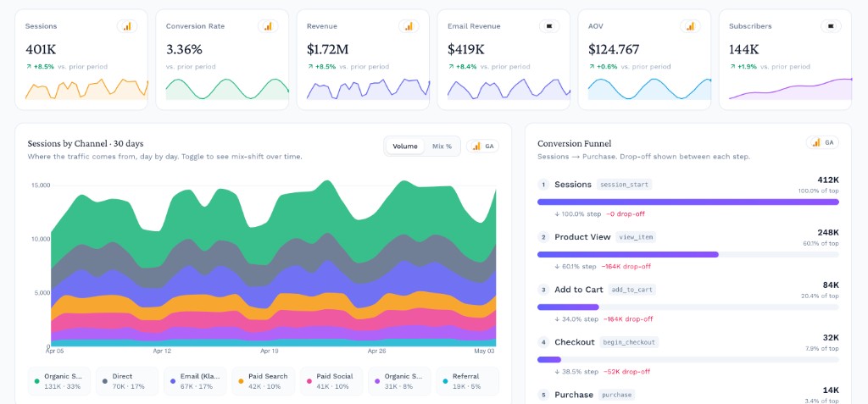The height and width of the screenshot is (404, 868).
Task: Click the Conversion Rate card green sparkline
Action: (x=227, y=89)
